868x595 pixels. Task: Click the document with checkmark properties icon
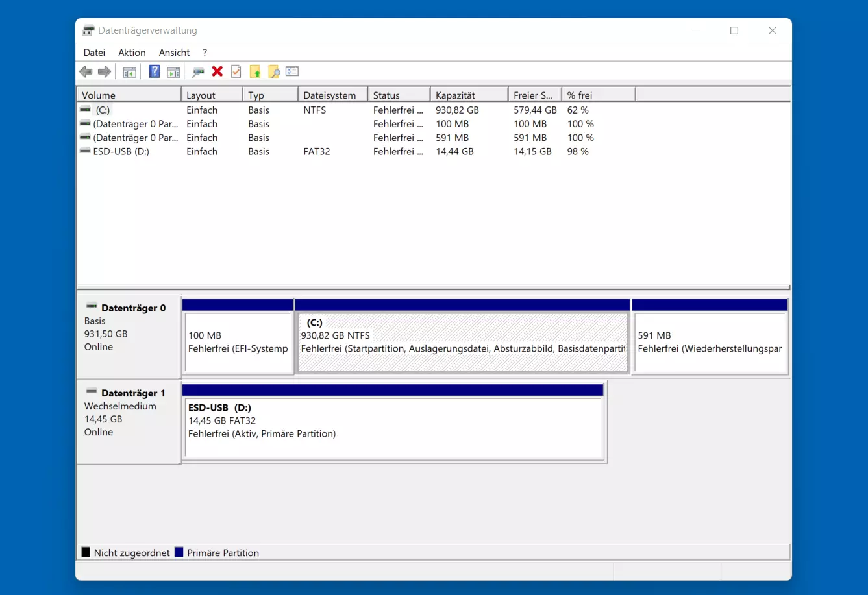[x=236, y=71]
